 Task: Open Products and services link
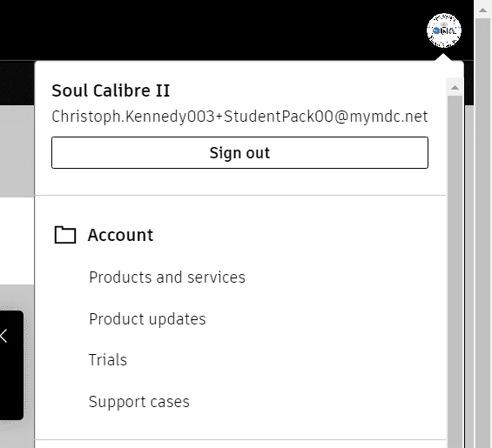coord(167,277)
